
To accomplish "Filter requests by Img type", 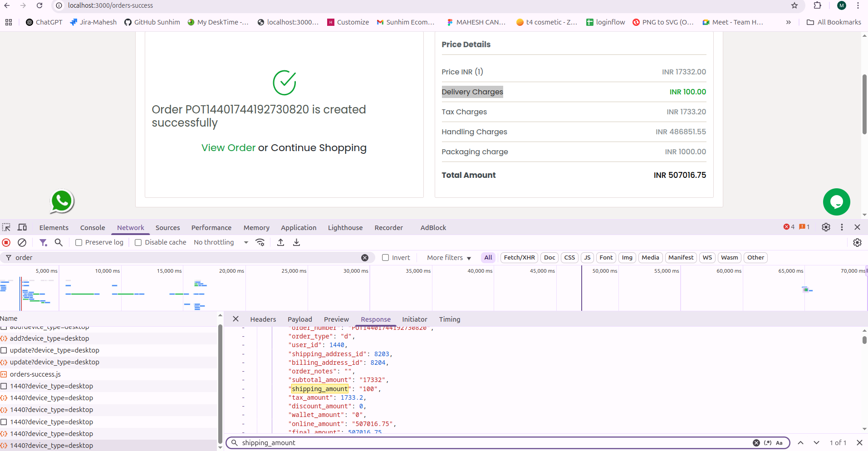I will pyautogui.click(x=627, y=258).
